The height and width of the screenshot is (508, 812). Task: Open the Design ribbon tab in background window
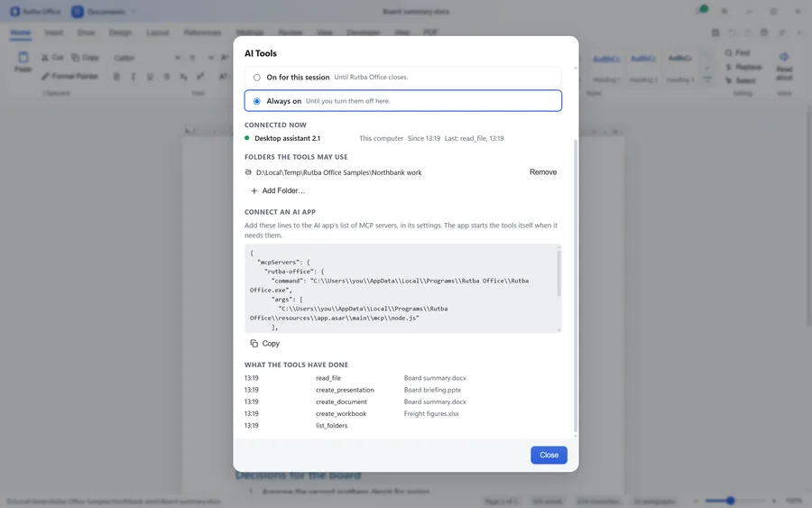click(120, 32)
